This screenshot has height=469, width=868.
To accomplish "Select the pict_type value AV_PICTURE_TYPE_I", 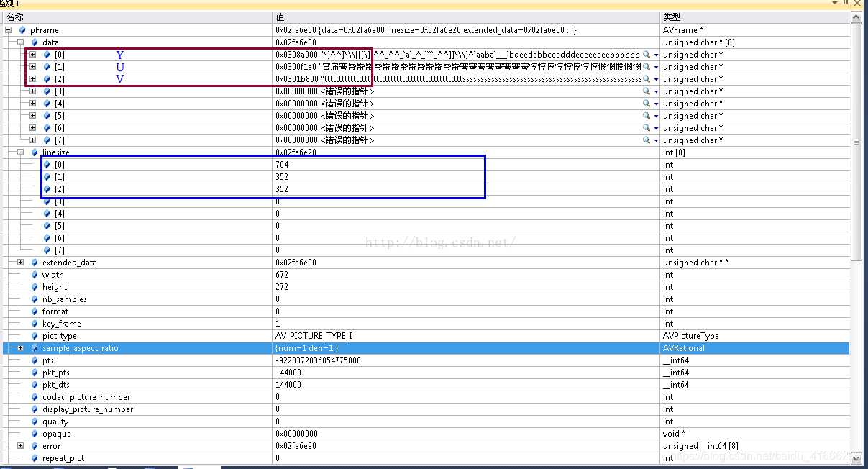I will [x=314, y=336].
